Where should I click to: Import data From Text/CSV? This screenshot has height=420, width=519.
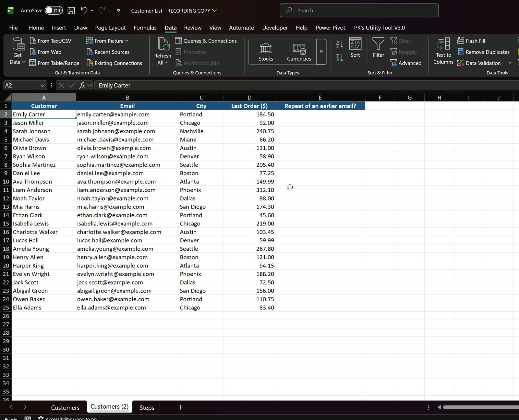[51, 41]
